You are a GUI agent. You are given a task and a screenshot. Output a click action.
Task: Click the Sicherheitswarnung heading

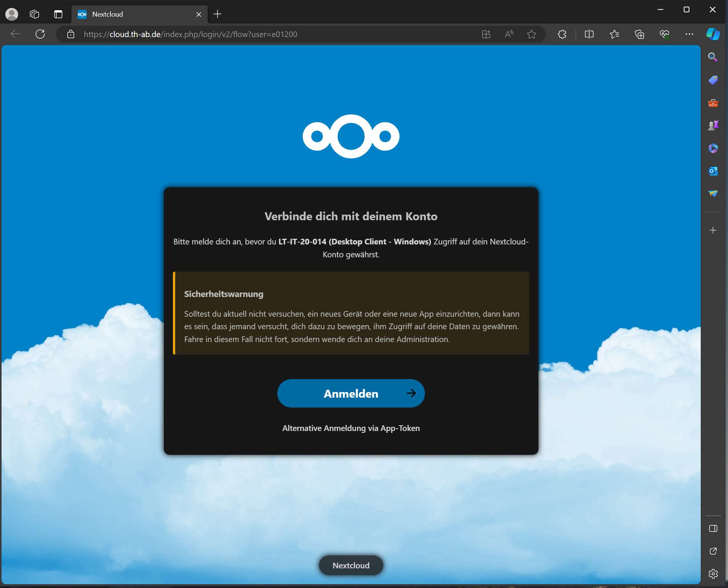(x=224, y=294)
